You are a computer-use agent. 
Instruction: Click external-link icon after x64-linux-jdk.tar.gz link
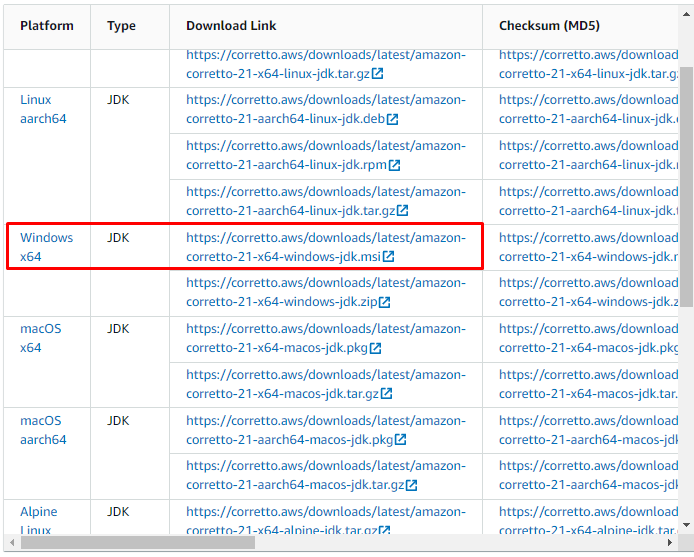pos(378,73)
